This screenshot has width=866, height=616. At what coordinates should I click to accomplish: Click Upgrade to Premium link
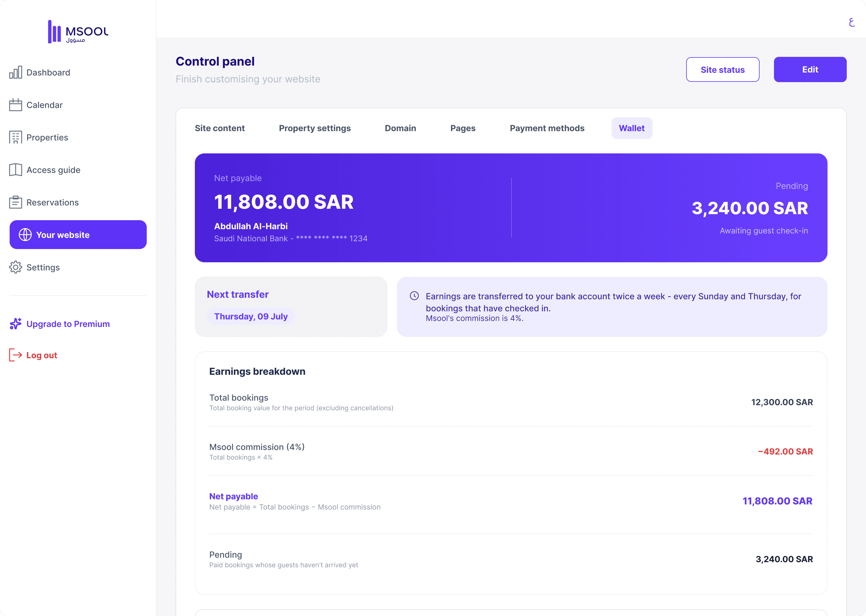(x=68, y=324)
